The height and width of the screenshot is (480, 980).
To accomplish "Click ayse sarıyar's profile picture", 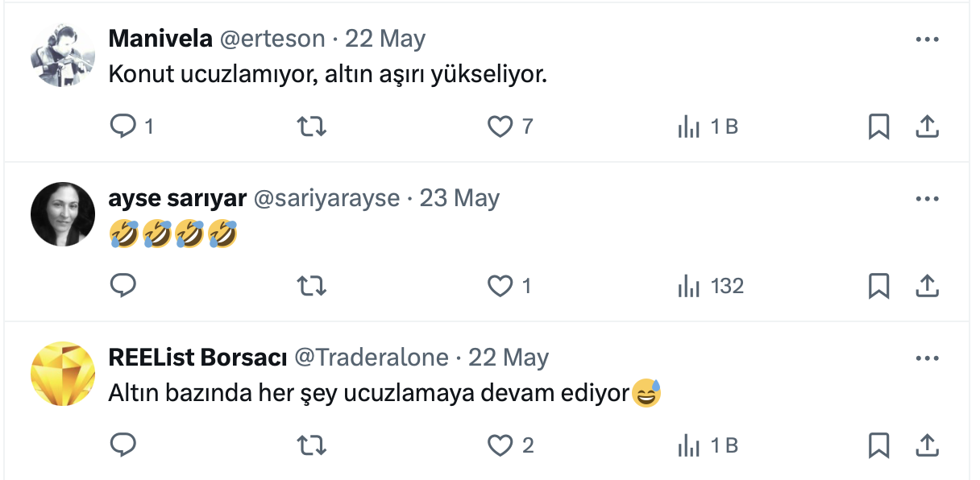I will [63, 213].
